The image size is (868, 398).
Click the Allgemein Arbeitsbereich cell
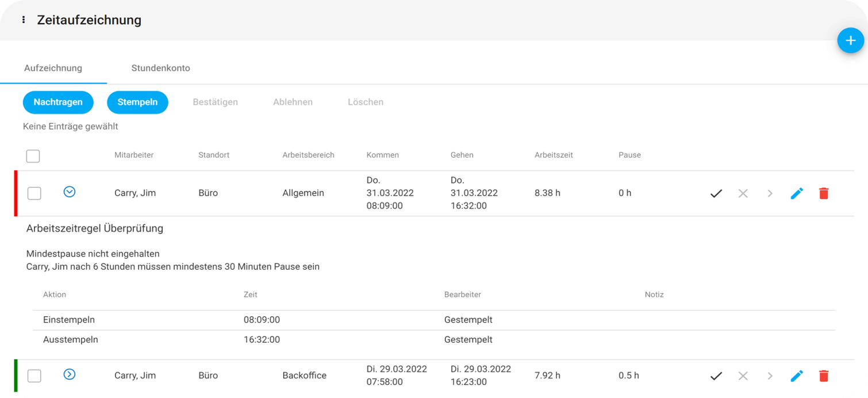click(x=303, y=193)
